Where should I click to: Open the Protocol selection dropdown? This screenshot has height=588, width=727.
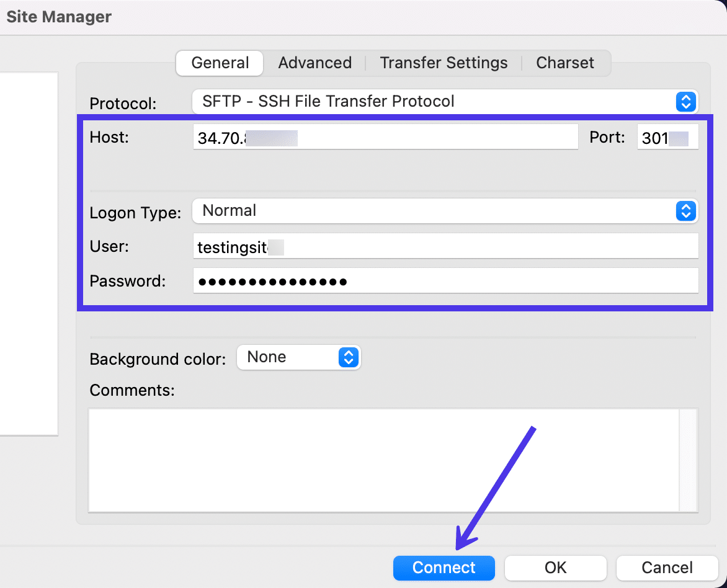[434, 102]
